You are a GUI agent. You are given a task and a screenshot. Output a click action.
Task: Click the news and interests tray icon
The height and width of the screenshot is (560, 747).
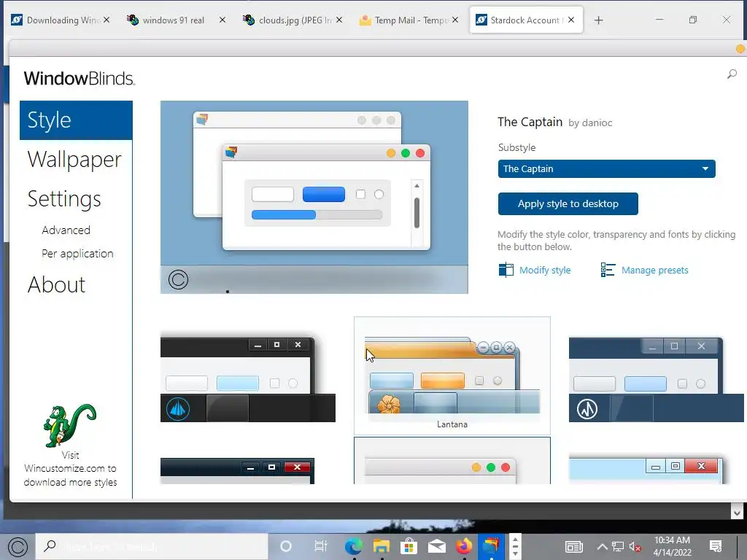(x=574, y=547)
